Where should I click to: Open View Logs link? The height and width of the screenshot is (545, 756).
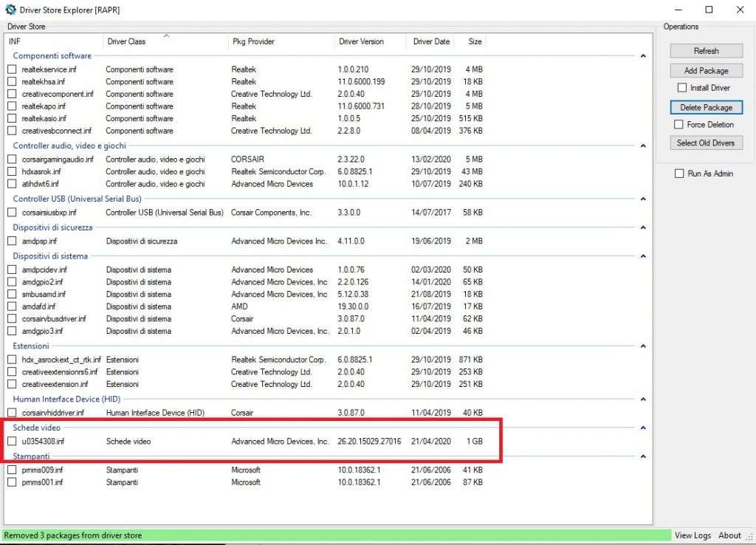(x=693, y=535)
